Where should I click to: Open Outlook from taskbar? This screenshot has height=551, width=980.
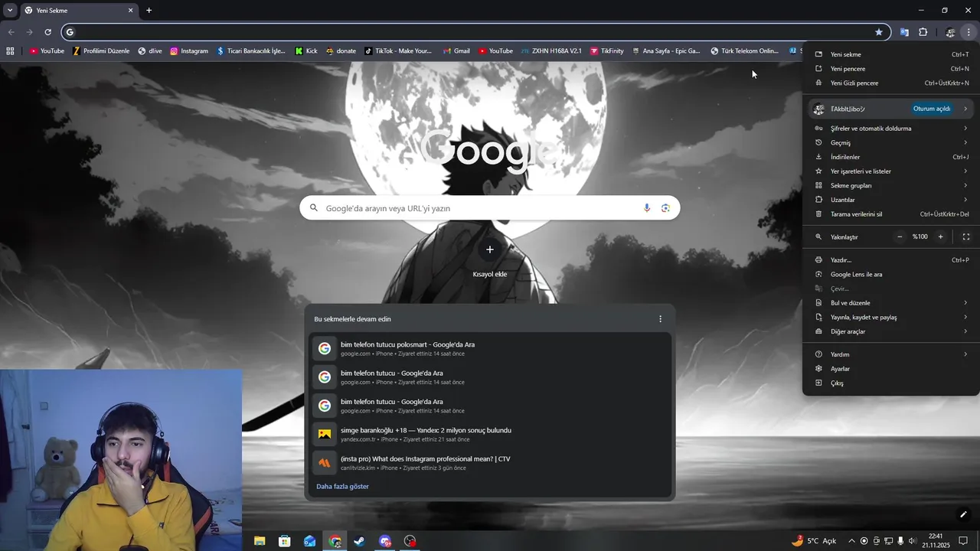pos(309,541)
